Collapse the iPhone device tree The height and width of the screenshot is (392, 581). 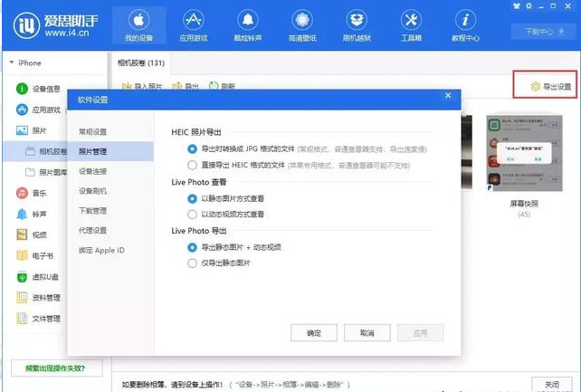point(11,63)
